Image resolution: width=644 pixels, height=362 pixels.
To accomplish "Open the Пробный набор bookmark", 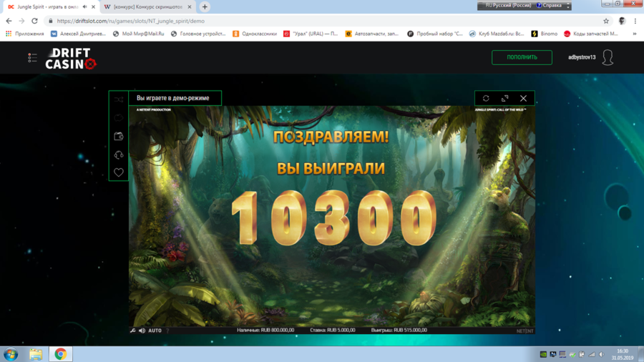I will [x=435, y=34].
